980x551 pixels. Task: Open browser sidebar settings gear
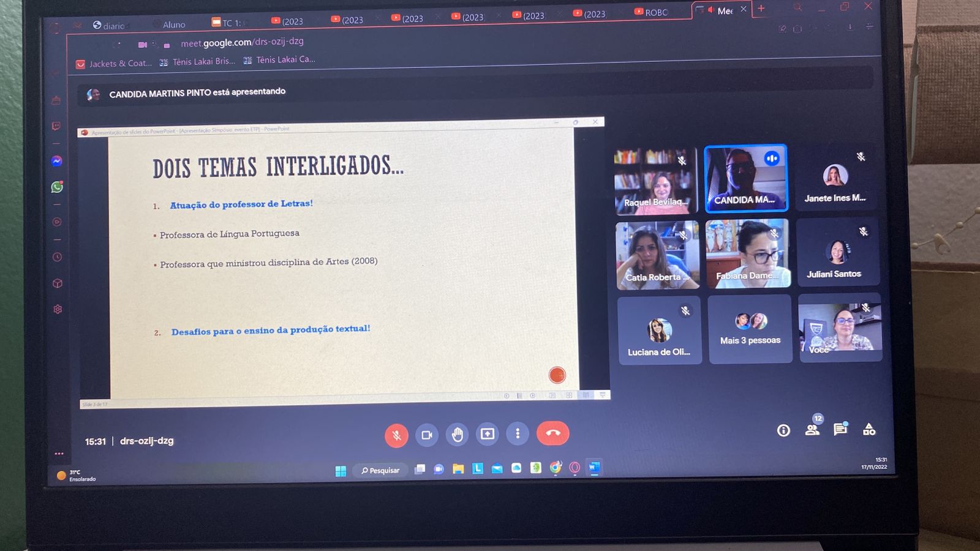coord(58,309)
